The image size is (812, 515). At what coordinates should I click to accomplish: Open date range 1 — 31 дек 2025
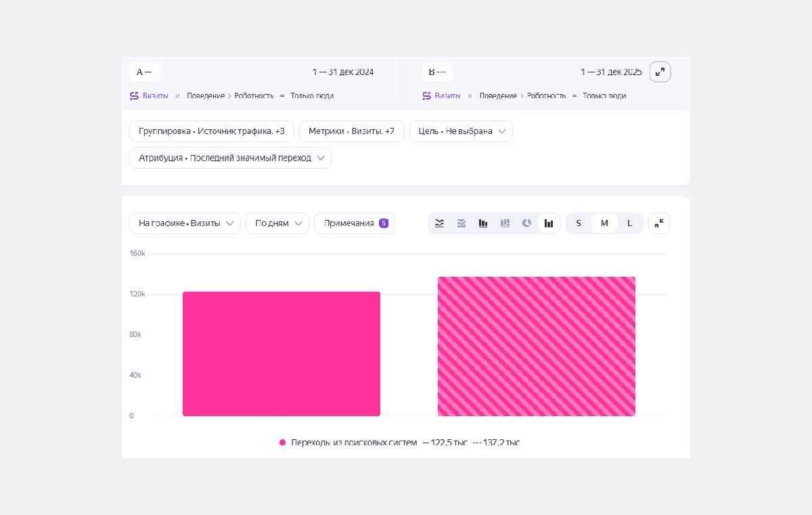click(611, 72)
